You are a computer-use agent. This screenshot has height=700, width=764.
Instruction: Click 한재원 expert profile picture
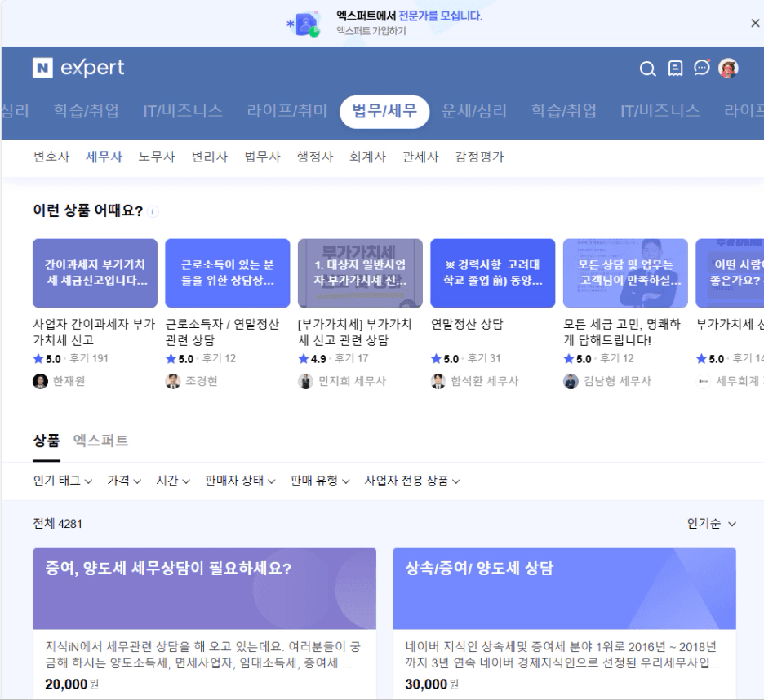40,381
